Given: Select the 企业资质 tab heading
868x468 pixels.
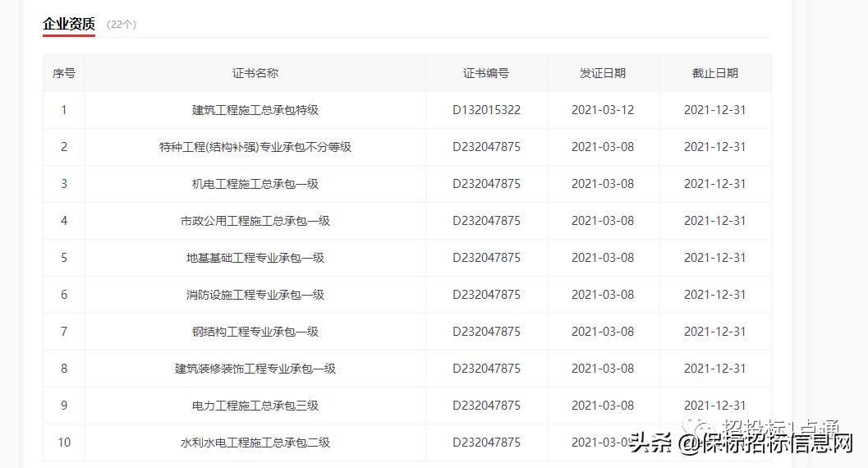Looking at the screenshot, I should click(69, 24).
